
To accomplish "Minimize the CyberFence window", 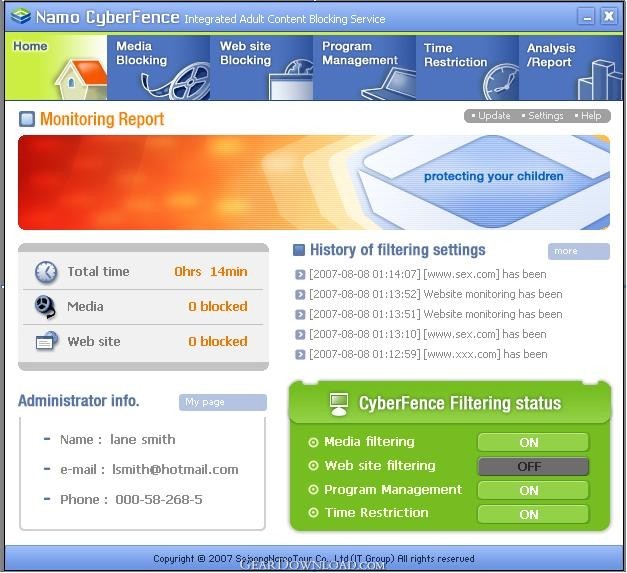I will (x=586, y=17).
